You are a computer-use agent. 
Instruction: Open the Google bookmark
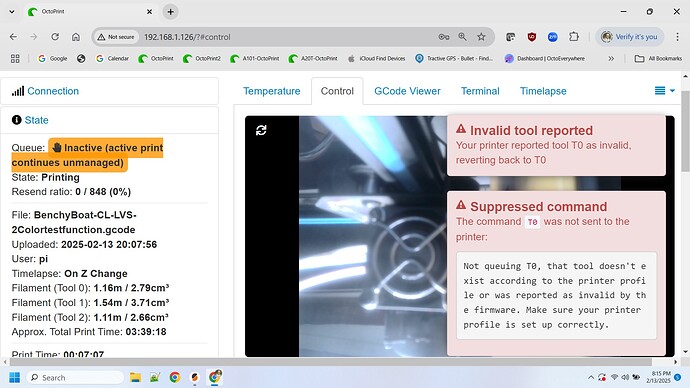point(52,59)
